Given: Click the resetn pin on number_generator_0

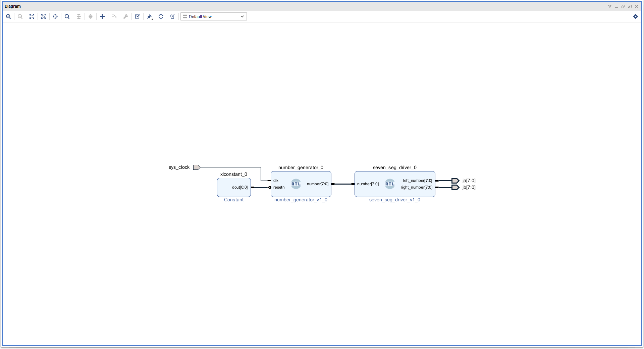Looking at the screenshot, I should (x=279, y=187).
